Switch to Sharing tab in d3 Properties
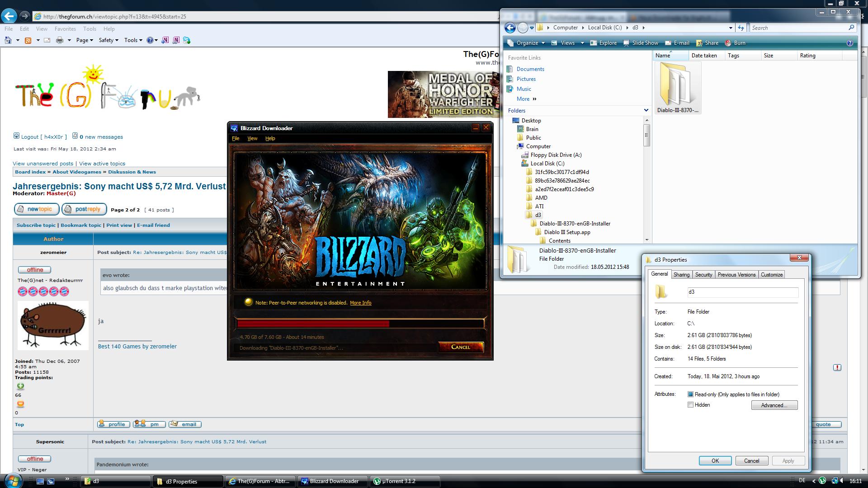Viewport: 868px width, 488px height. click(681, 275)
